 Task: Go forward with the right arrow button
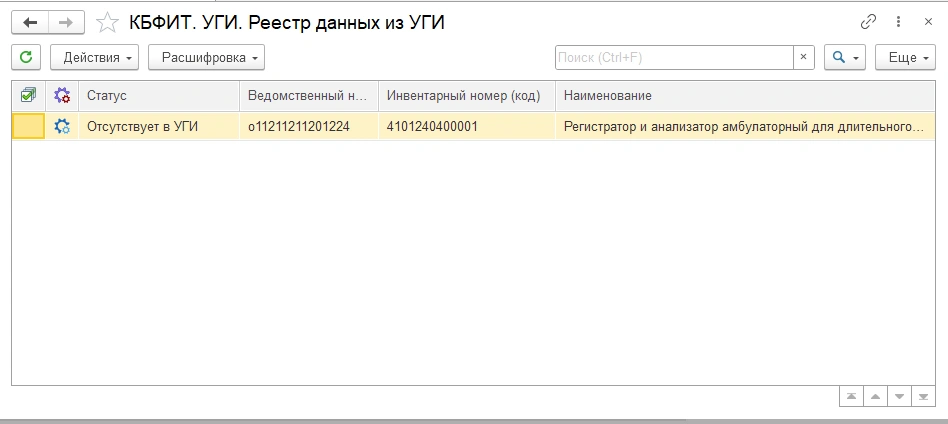(67, 23)
